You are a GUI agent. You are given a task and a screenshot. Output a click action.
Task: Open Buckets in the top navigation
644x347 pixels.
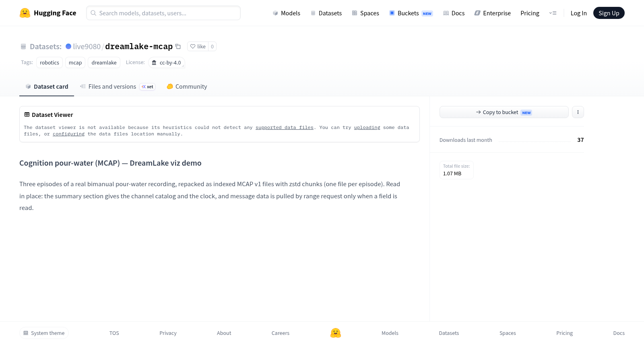coord(411,13)
